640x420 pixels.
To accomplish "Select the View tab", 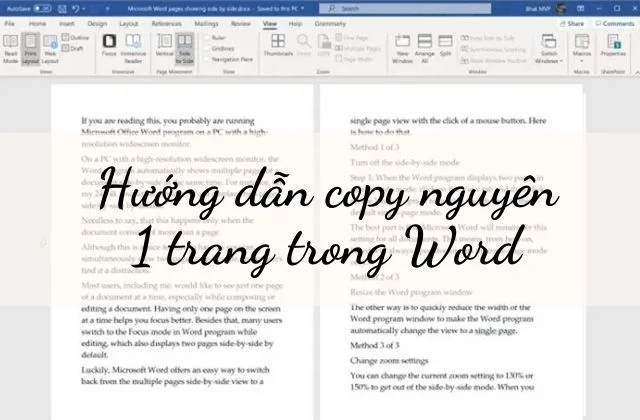I will pyautogui.click(x=270, y=24).
